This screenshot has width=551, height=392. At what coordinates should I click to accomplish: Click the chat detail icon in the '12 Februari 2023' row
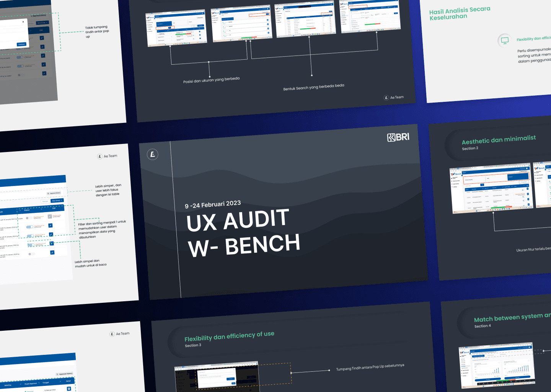[x=69, y=389]
